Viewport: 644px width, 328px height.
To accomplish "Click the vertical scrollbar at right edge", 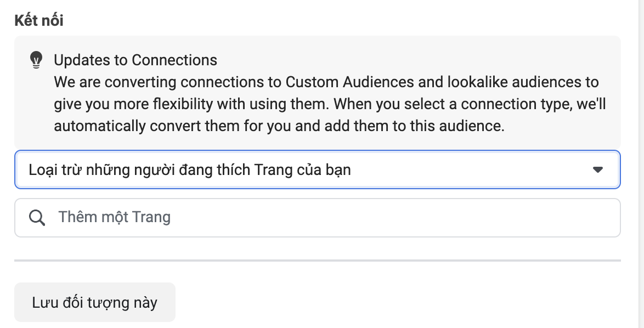I will click(640, 164).
